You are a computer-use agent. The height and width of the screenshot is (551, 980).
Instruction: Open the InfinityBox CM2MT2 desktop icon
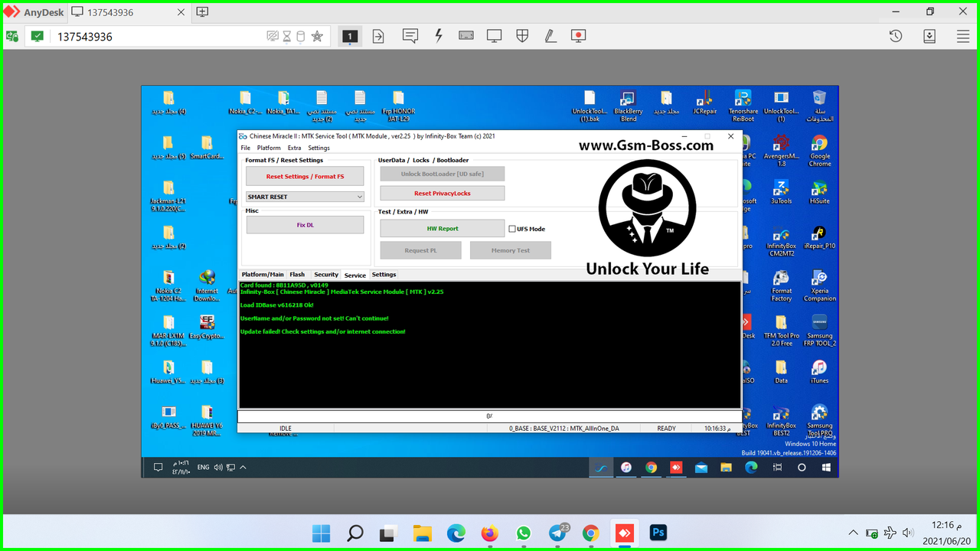[x=781, y=242]
